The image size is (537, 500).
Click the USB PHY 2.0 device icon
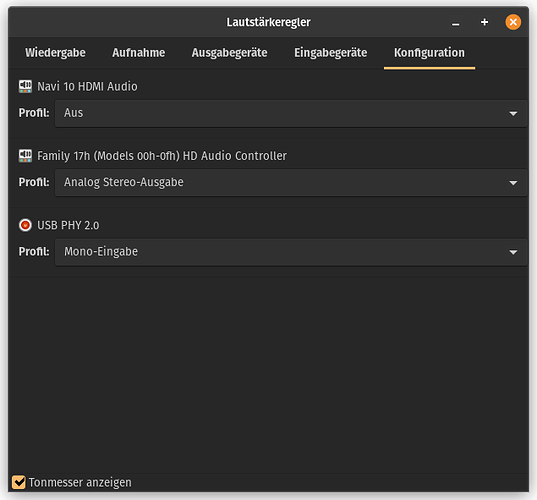25,225
